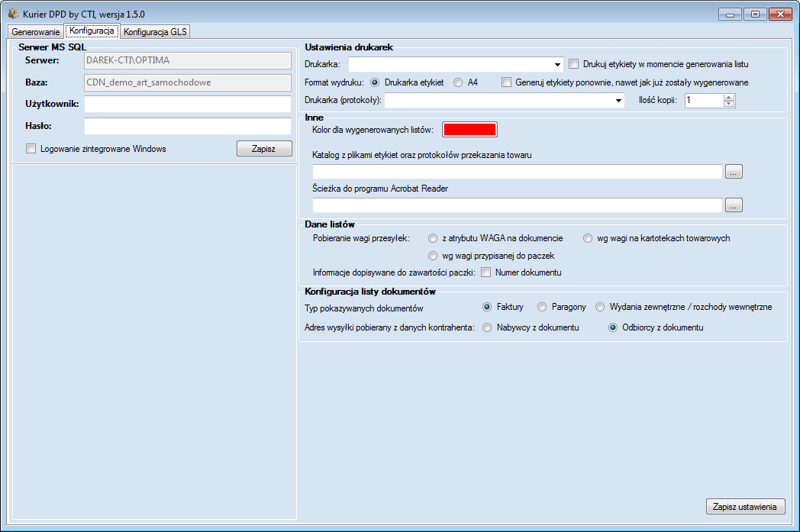This screenshot has height=532, width=800.
Task: Check Drukuj etykiety w momencie generowania listu
Action: [574, 64]
